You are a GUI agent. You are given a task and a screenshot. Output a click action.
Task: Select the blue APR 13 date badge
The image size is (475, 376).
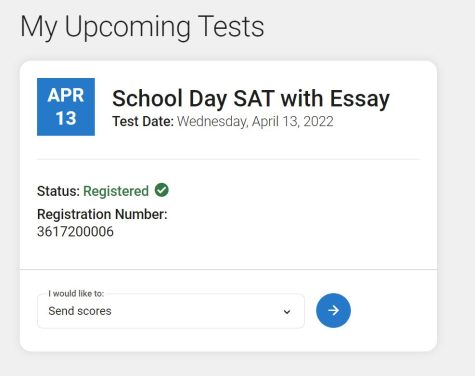click(66, 107)
